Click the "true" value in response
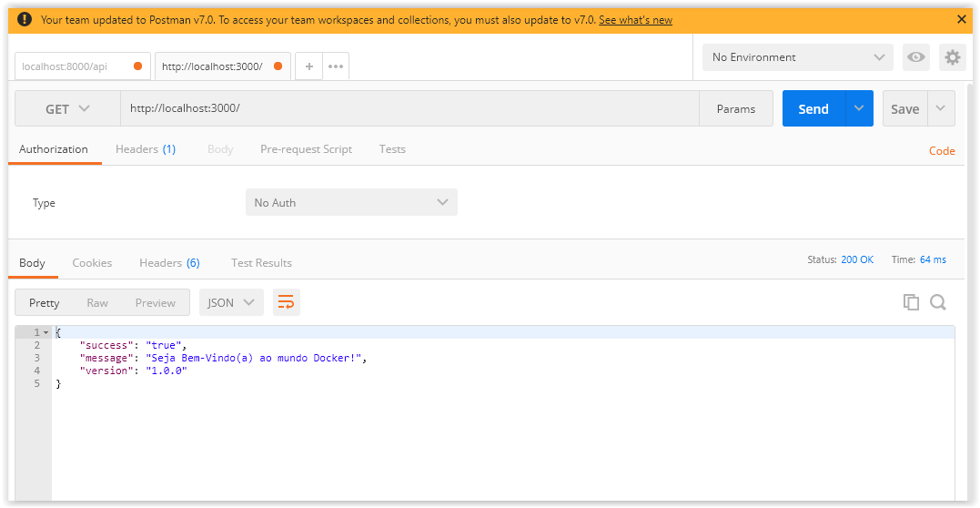Screen dimensions: 980x508 tap(164, 345)
